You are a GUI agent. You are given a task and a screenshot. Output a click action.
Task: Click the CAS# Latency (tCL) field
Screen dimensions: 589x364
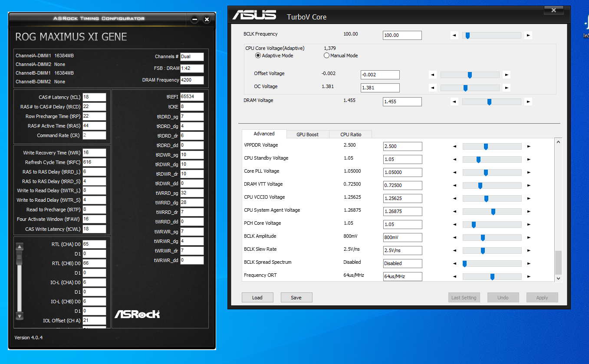(94, 97)
